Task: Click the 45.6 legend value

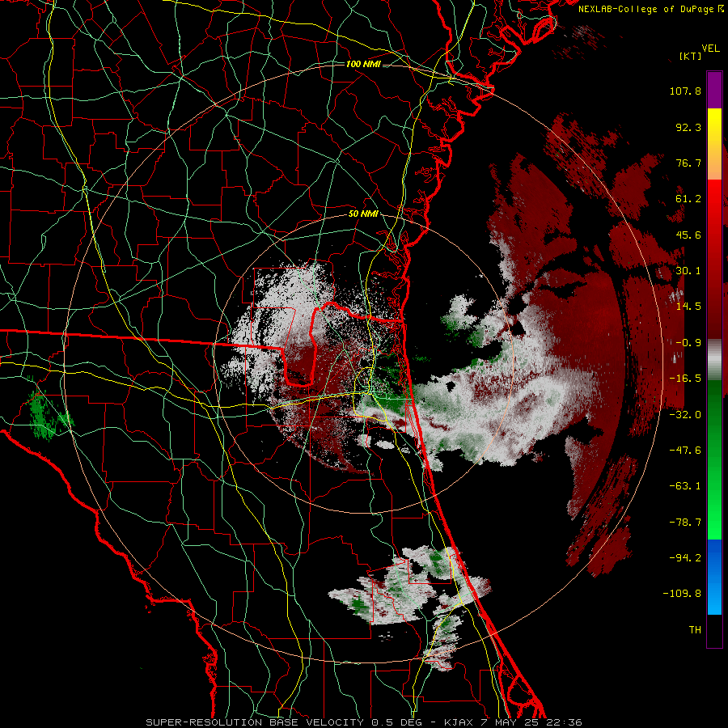Action: tap(688, 235)
